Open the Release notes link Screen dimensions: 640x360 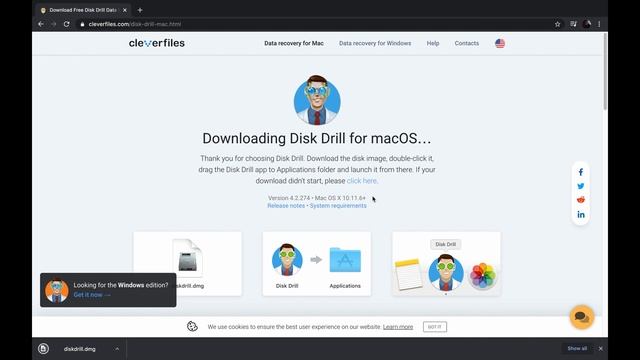[286, 206]
